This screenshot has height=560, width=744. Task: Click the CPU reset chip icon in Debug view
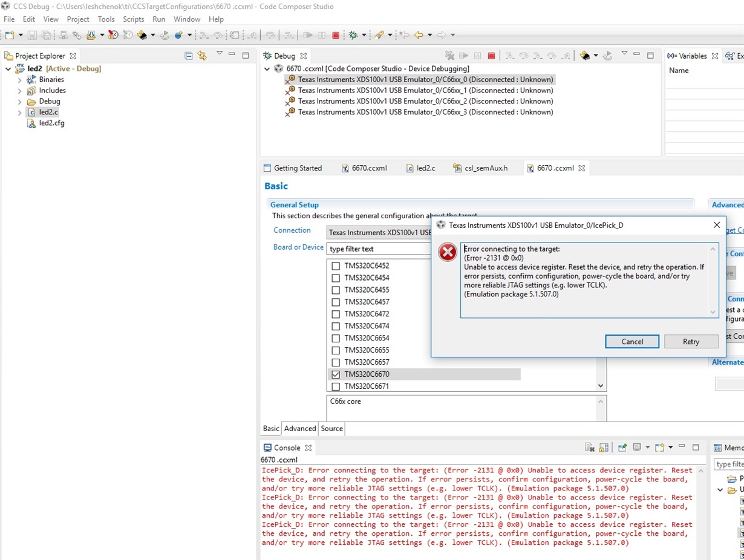click(x=585, y=56)
